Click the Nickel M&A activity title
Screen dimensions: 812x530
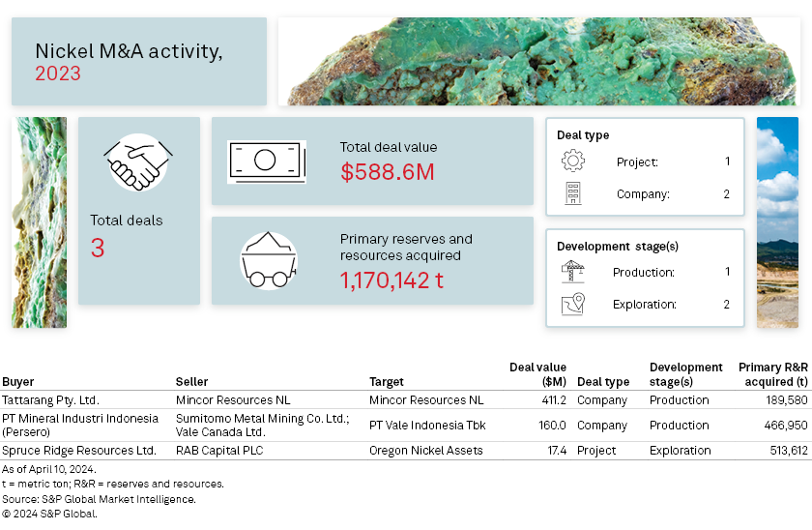(x=129, y=52)
